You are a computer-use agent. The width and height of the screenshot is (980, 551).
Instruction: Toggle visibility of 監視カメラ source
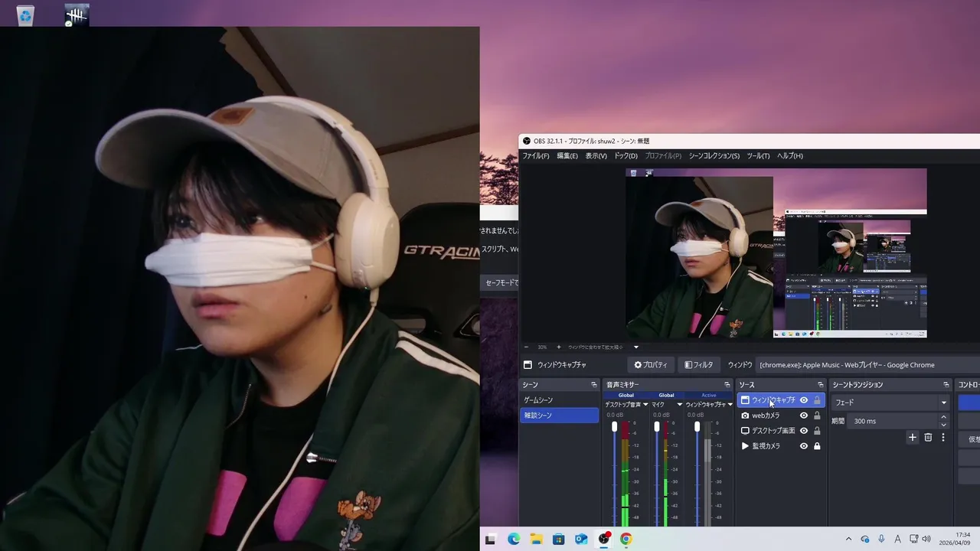coord(804,446)
